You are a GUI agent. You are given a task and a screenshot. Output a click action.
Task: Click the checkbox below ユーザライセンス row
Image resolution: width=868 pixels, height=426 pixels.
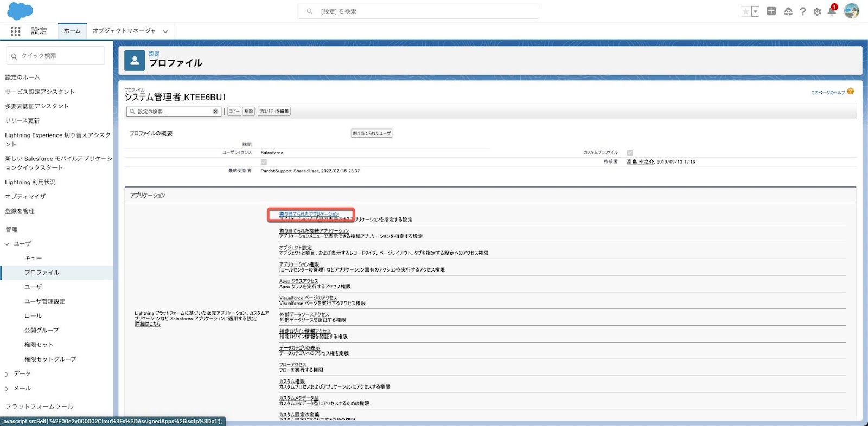(264, 162)
